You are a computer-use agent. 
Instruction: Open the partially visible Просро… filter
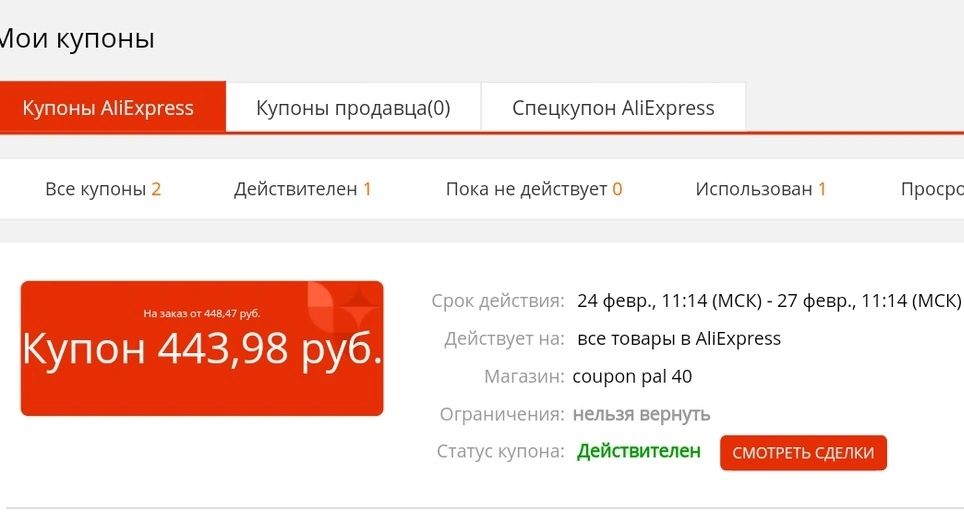(932, 189)
